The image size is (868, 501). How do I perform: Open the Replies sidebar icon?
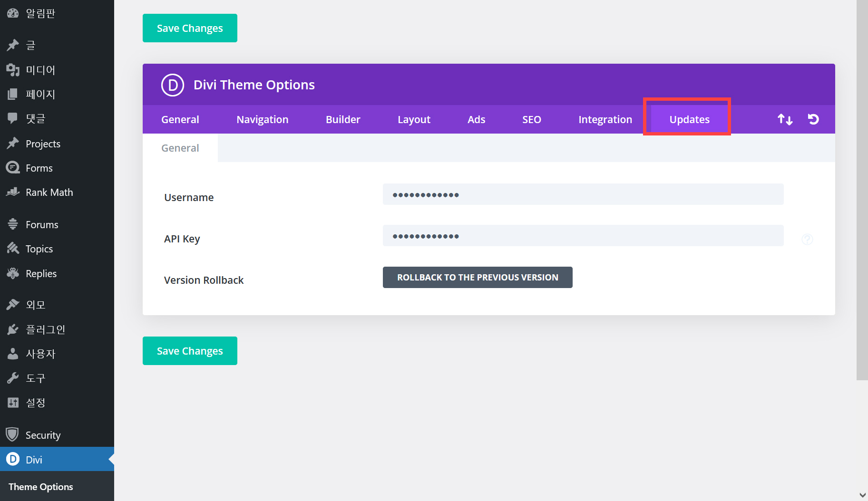coord(13,273)
